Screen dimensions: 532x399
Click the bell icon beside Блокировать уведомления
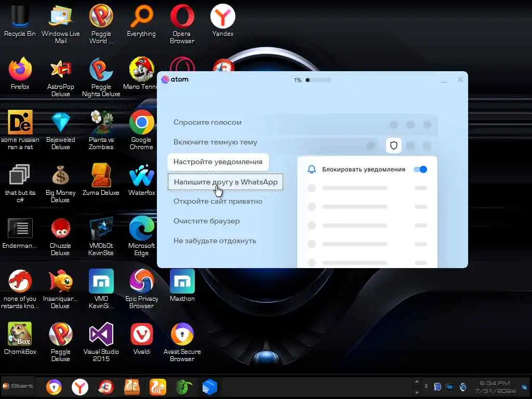tap(312, 169)
